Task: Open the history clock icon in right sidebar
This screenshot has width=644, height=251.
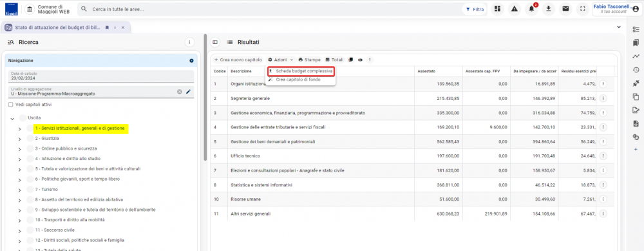Action: pos(636,70)
